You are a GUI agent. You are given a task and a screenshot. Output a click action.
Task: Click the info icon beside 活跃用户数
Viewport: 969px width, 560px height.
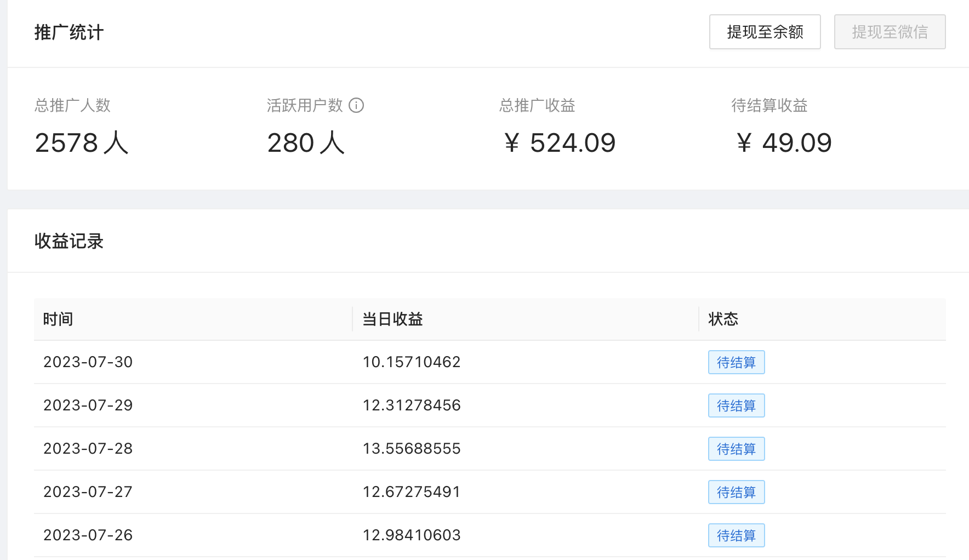356,105
